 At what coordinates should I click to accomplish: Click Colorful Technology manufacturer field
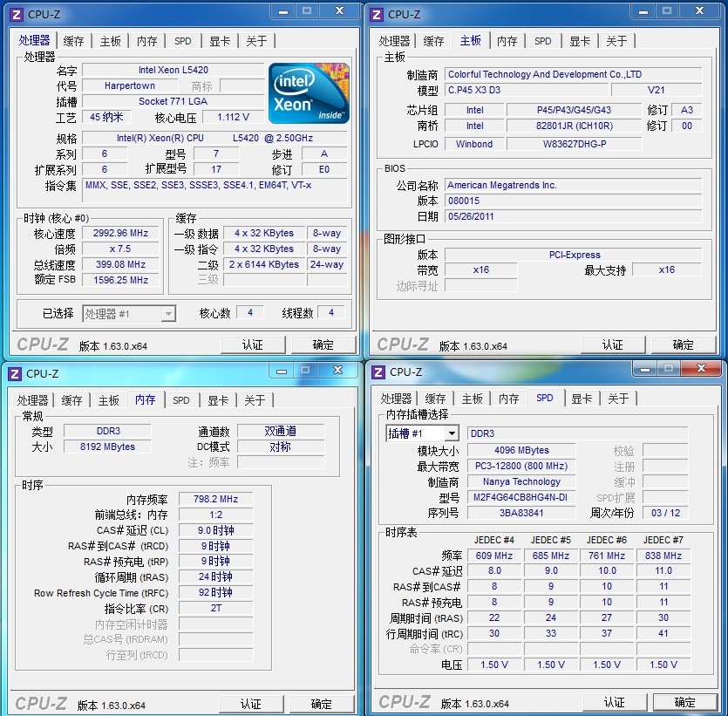click(x=574, y=74)
